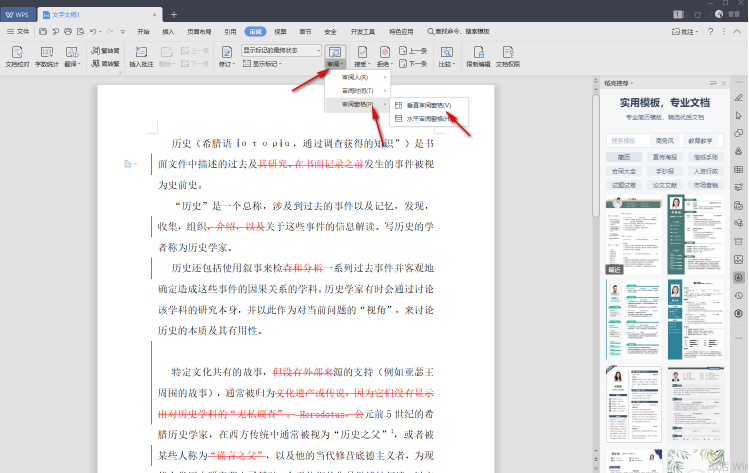The height and width of the screenshot is (473, 749).
Task: Click the 限制编辑 restrict editing icon
Action: (x=478, y=53)
